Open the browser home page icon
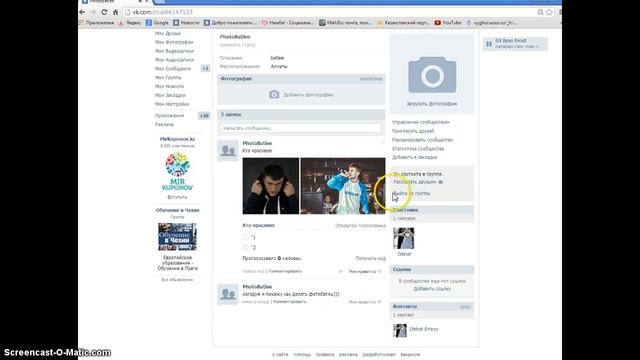This screenshot has width=640, height=360. point(116,12)
